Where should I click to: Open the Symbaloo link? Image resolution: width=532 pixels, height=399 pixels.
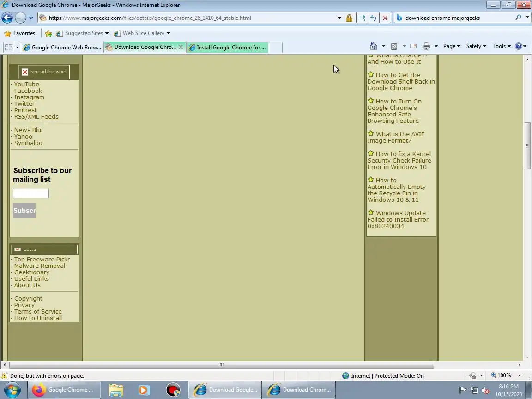click(x=28, y=143)
